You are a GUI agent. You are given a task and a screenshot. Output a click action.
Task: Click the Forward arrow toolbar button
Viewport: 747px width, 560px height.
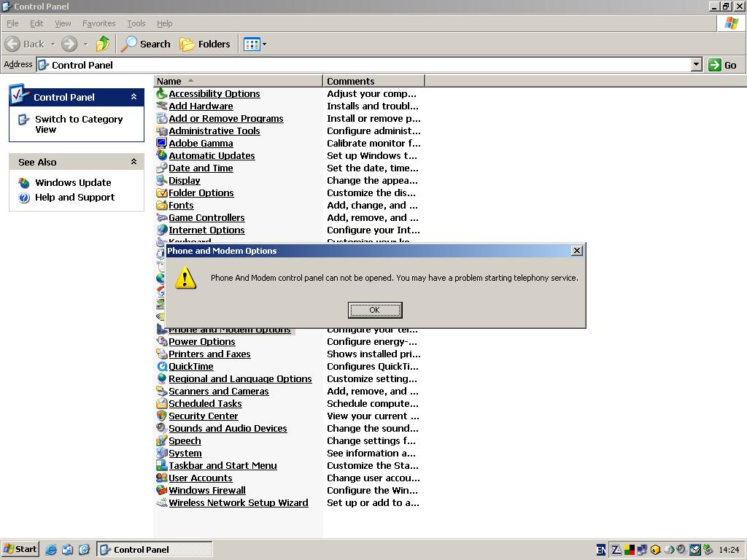[x=69, y=44]
